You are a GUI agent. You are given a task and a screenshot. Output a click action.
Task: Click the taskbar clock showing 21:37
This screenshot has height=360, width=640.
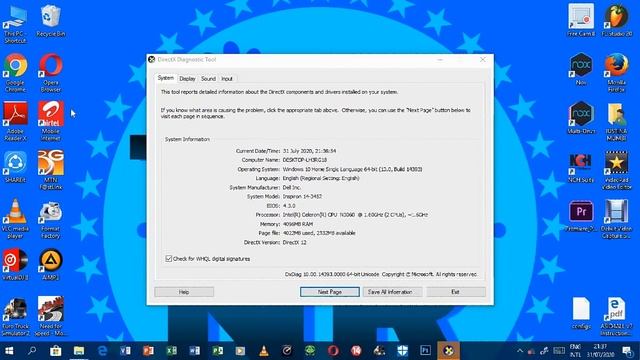click(x=600, y=351)
